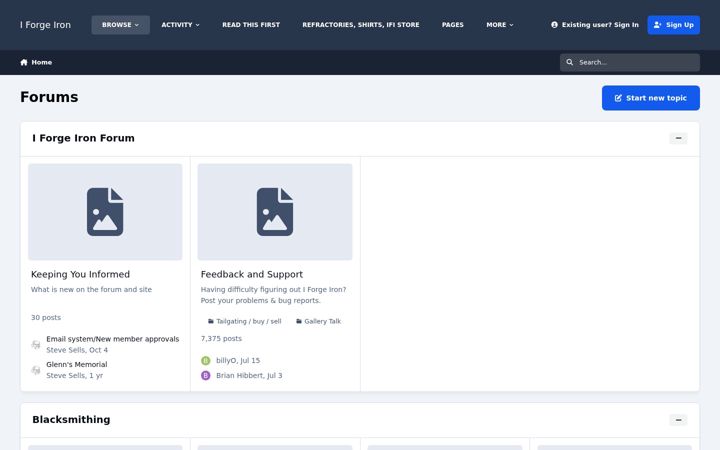Open the Activity dropdown menu
The height and width of the screenshot is (450, 720).
[x=180, y=25]
